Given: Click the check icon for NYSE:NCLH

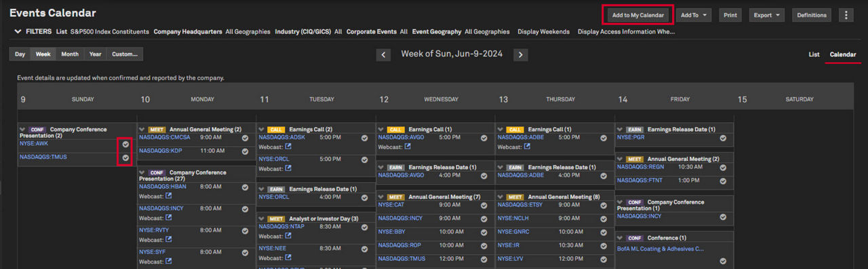Looking at the screenshot, I should pos(604,219).
